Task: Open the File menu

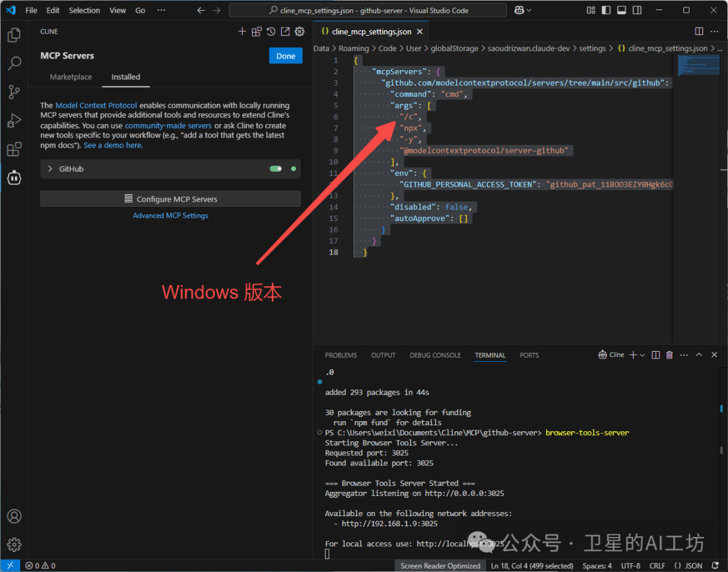Action: (x=31, y=10)
